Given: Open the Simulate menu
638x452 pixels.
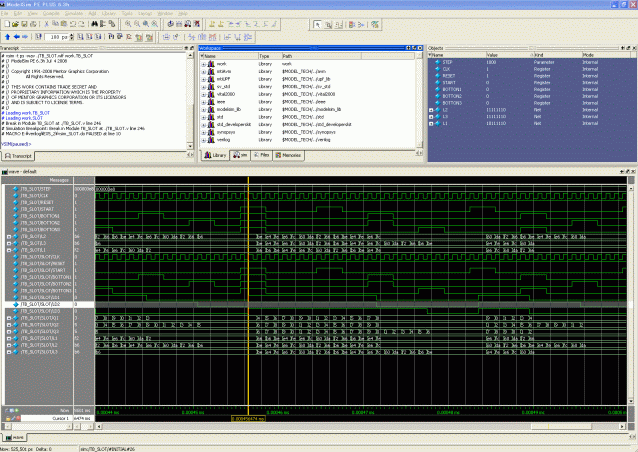Looking at the screenshot, I should coord(74,13).
